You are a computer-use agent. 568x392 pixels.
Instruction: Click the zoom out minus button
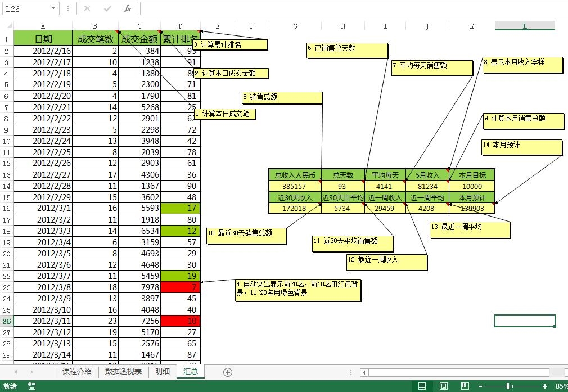(x=480, y=386)
